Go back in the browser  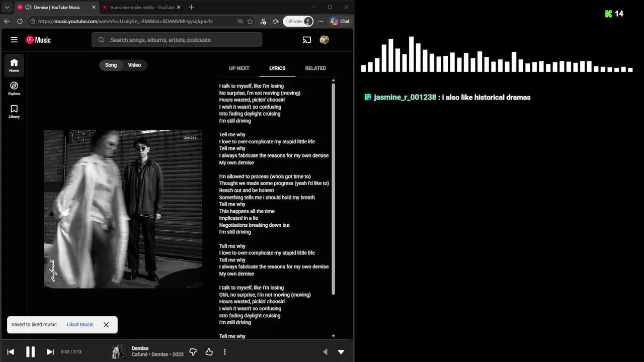[x=7, y=21]
